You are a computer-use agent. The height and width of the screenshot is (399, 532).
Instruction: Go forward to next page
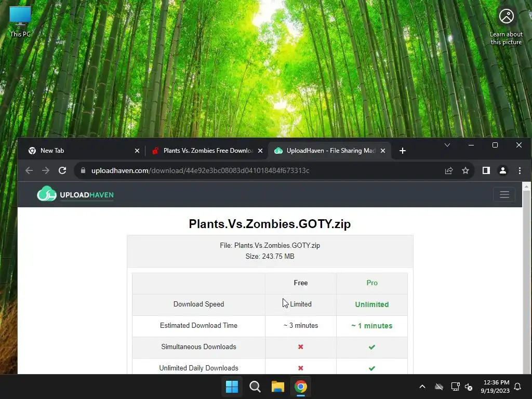point(46,170)
